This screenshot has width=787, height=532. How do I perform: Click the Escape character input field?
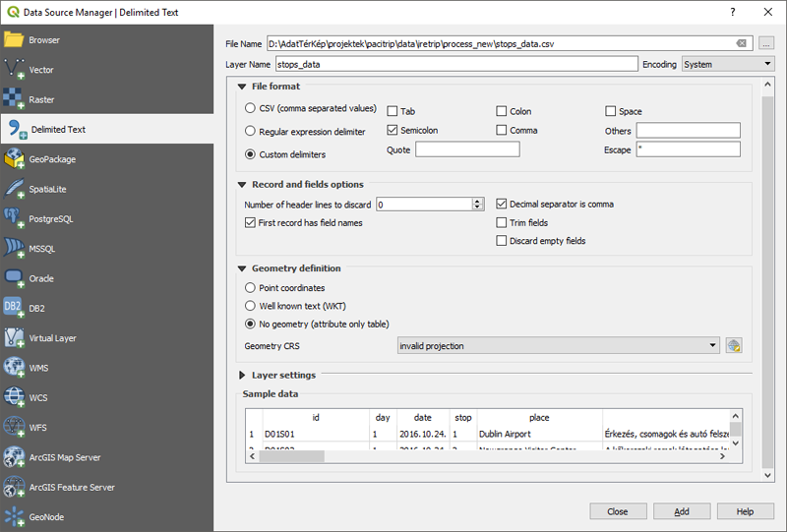click(x=688, y=149)
